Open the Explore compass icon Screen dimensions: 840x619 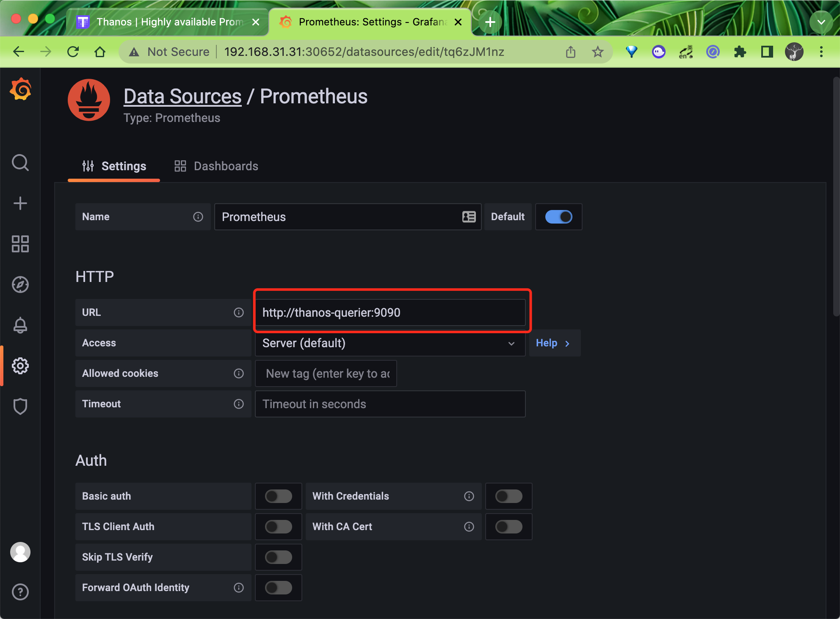point(20,285)
